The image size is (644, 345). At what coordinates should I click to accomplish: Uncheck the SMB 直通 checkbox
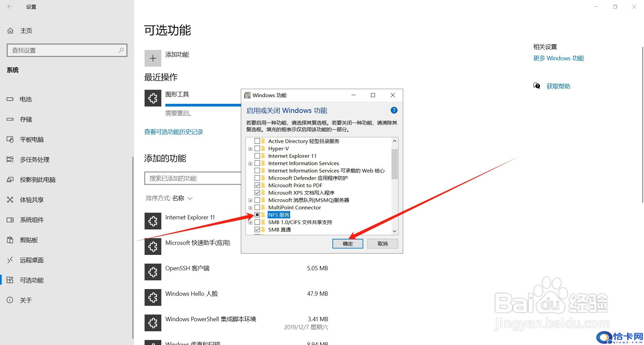(x=257, y=229)
